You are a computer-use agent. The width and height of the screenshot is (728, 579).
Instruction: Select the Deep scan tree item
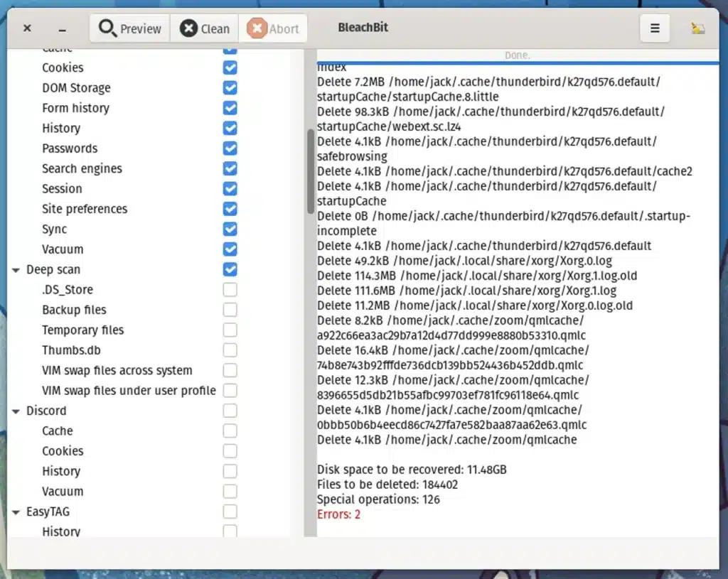coord(53,269)
